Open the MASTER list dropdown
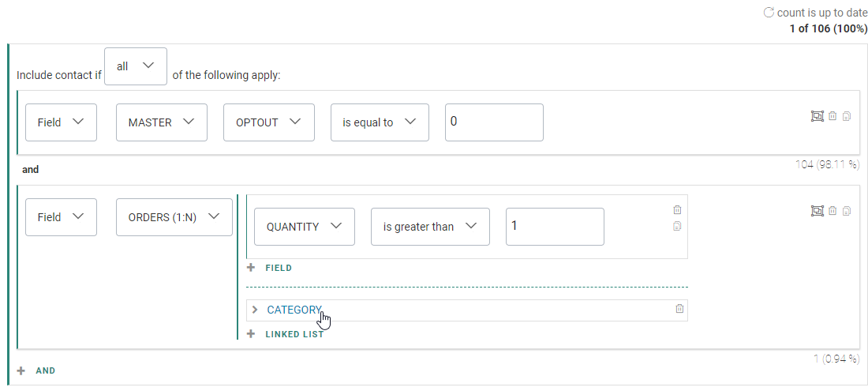 161,122
